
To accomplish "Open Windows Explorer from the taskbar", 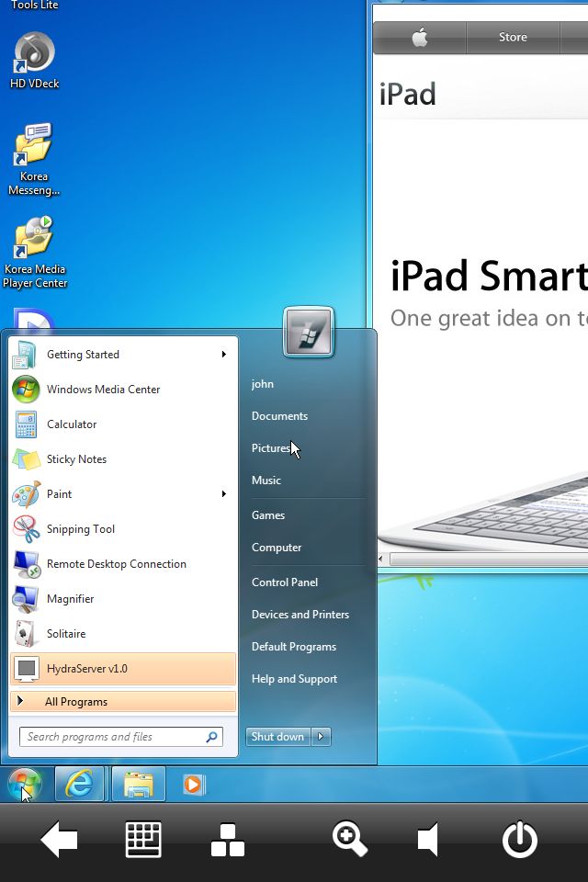I will click(139, 784).
